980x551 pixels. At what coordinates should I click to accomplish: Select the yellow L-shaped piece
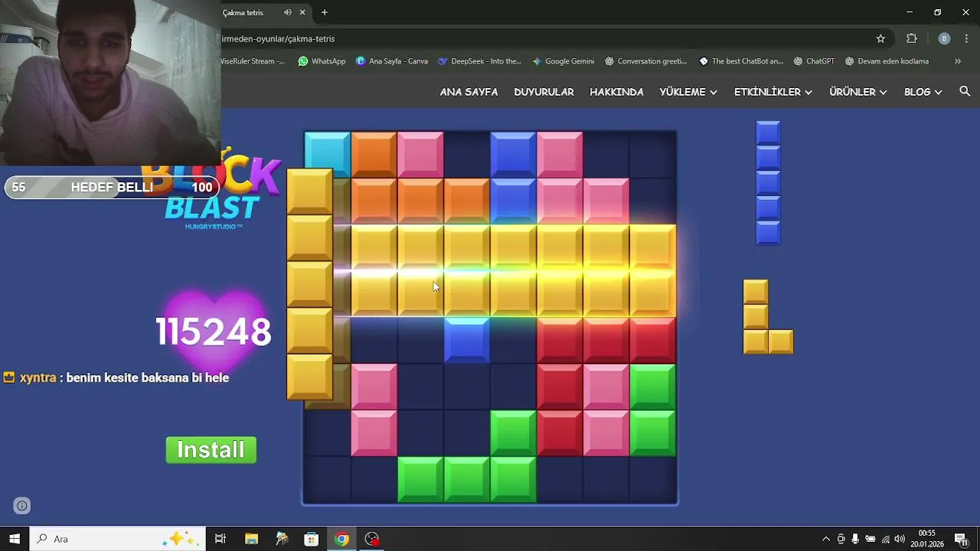tap(768, 317)
